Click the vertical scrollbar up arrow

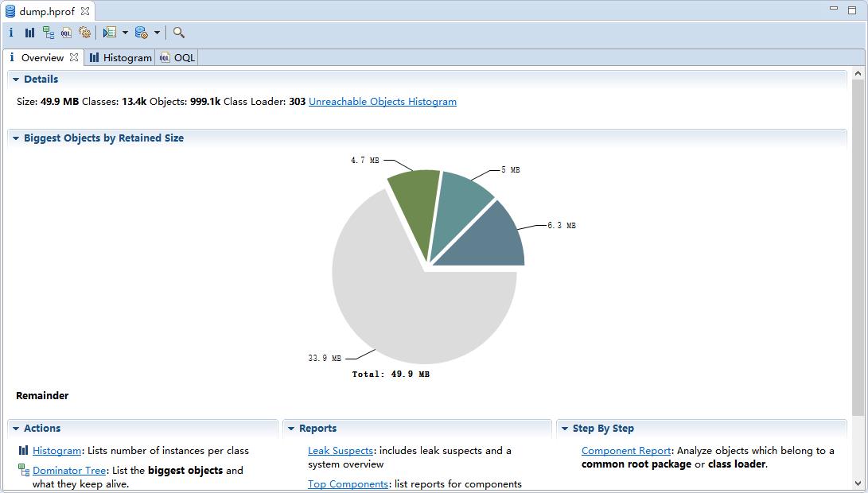tap(858, 74)
